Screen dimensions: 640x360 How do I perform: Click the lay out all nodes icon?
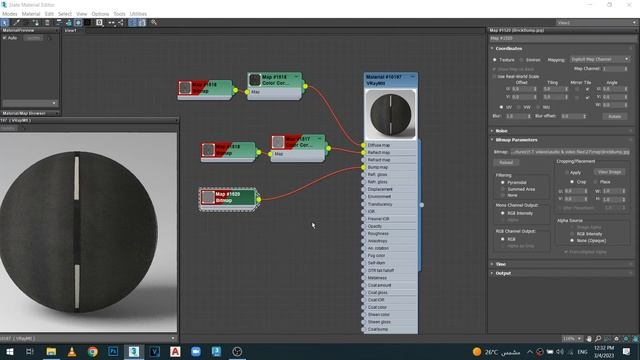click(111, 23)
